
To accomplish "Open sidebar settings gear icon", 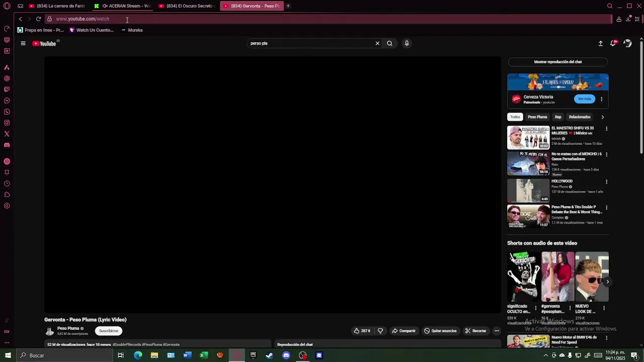I will [x=7, y=206].
